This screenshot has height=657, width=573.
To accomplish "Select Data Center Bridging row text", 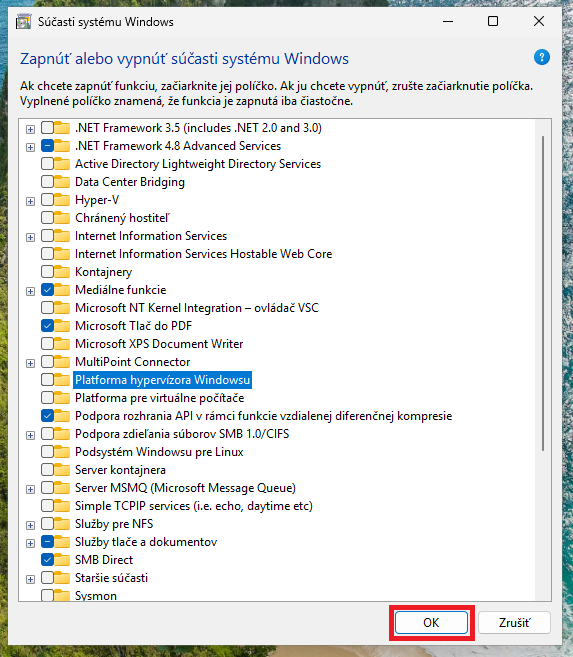I will click(130, 182).
